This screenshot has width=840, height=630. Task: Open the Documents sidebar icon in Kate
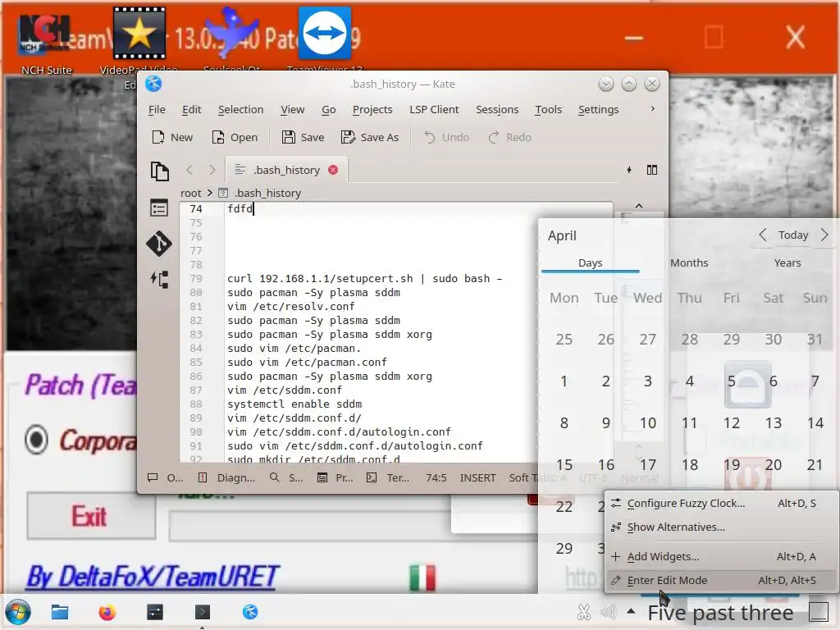[160, 171]
